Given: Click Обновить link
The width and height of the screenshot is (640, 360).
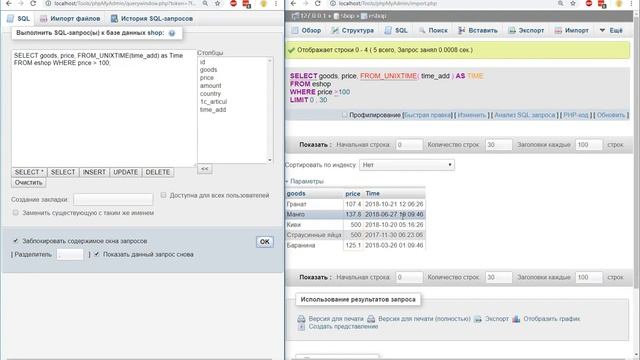Looking at the screenshot, I should click(611, 115).
